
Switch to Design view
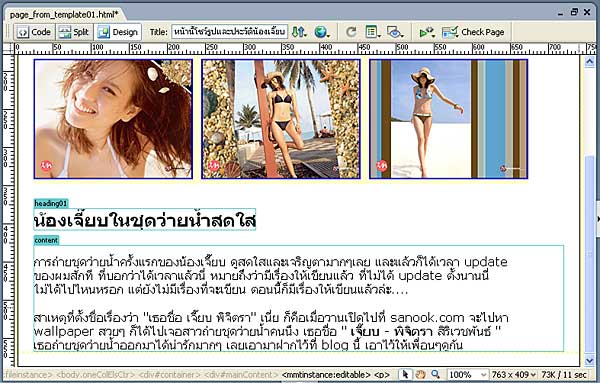(118, 32)
